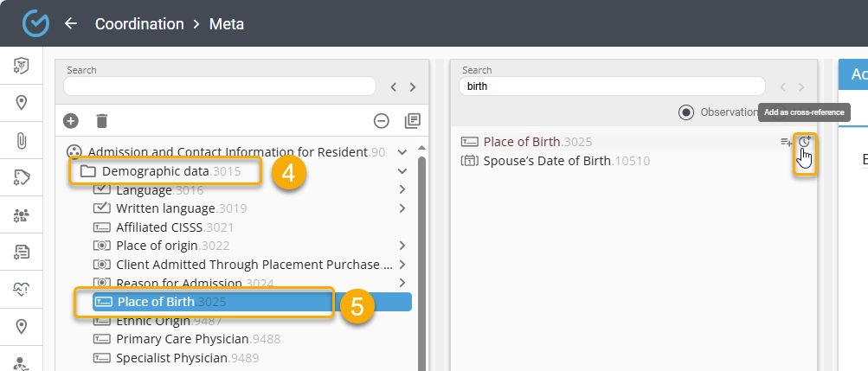Image resolution: width=868 pixels, height=371 pixels.
Task: Click the heartbeat icon in the sidebar
Action: (x=22, y=290)
